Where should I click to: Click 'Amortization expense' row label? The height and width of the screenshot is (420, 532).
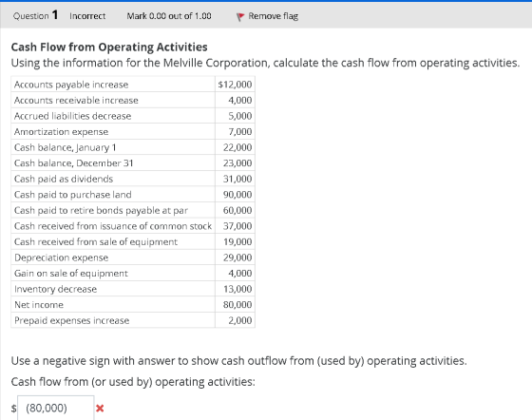pyautogui.click(x=61, y=132)
